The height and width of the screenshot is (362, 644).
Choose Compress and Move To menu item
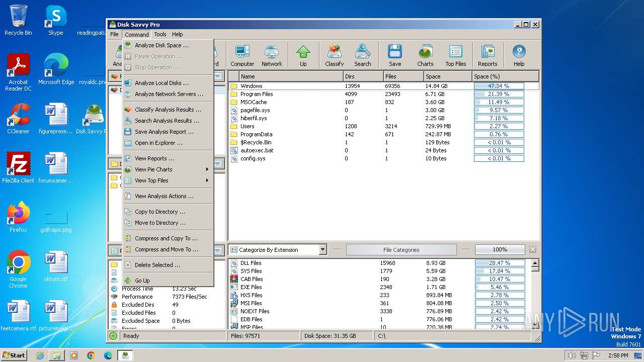click(x=168, y=249)
